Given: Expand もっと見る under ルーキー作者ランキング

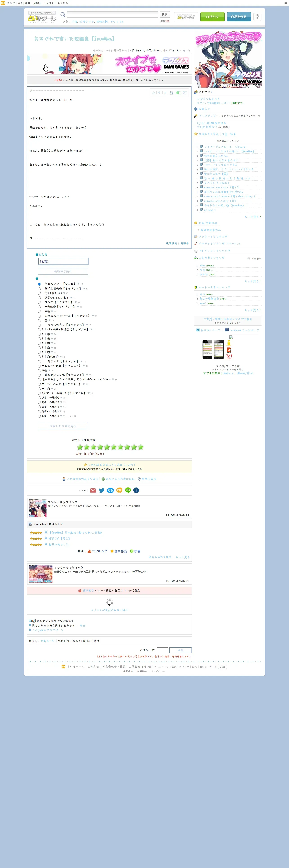Looking at the screenshot, I should pyautogui.click(x=253, y=310).
